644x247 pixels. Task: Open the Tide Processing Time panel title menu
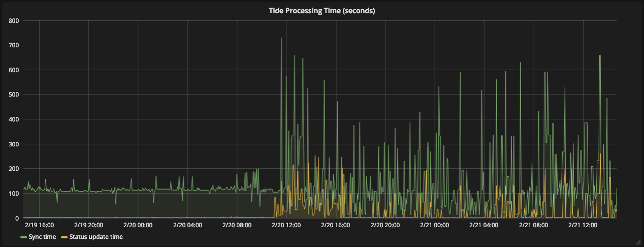tap(321, 11)
